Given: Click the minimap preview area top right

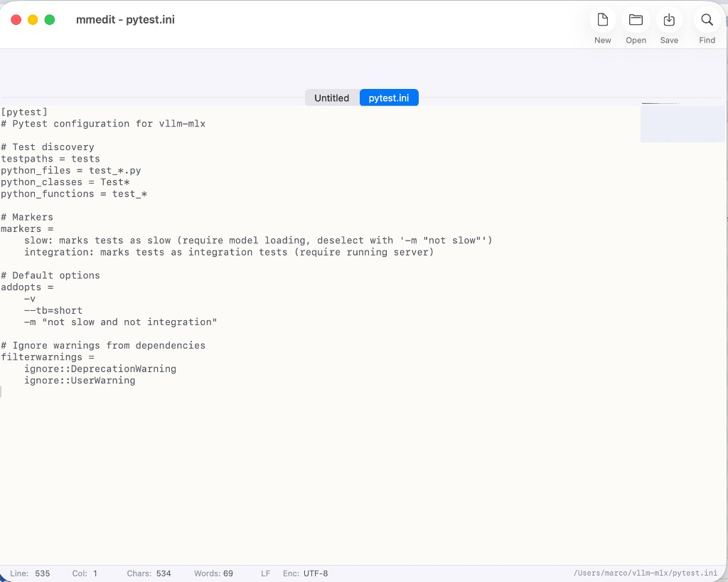Looking at the screenshot, I should (x=682, y=123).
